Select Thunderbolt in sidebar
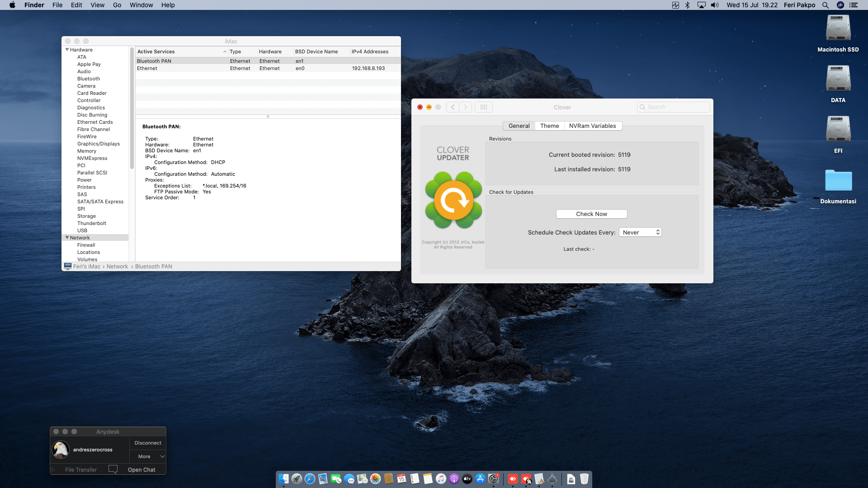 click(x=92, y=223)
